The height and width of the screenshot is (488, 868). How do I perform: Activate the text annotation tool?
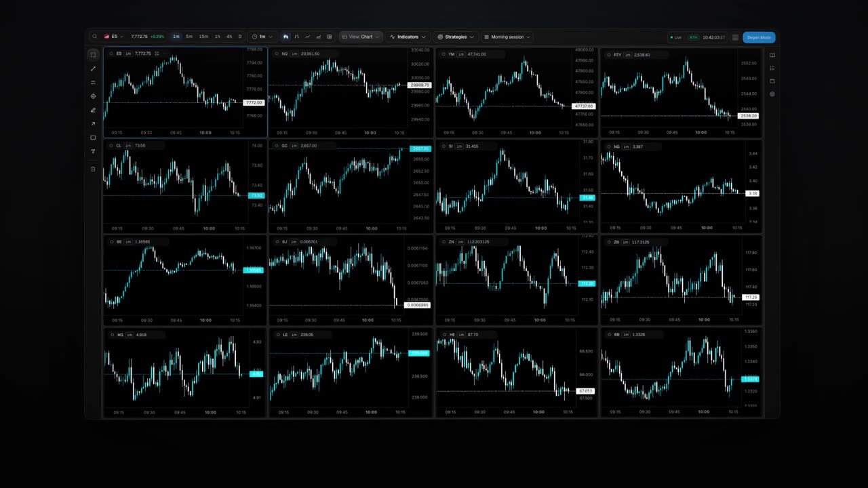pos(93,151)
